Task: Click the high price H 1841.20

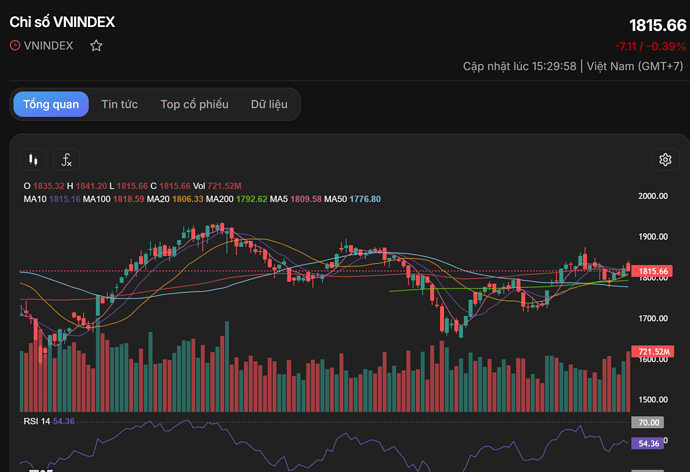Action: coord(87,186)
